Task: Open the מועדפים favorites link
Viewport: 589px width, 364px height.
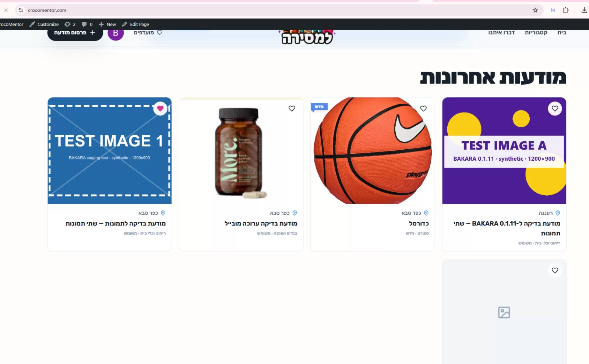Action: tap(148, 32)
